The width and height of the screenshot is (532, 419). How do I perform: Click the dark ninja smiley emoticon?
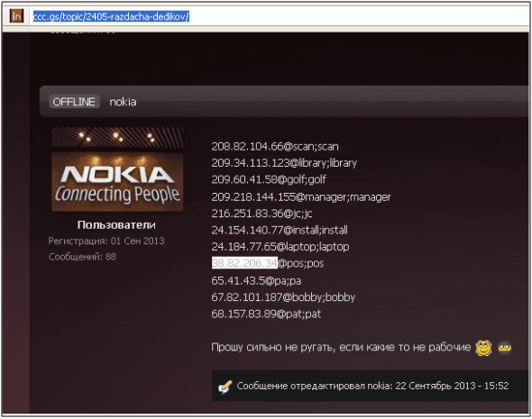(x=505, y=348)
